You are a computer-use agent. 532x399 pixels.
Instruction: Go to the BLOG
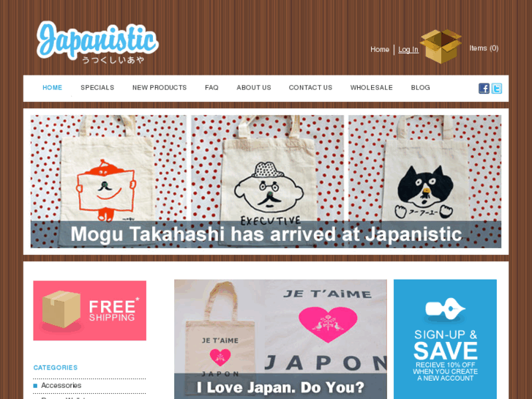point(420,88)
